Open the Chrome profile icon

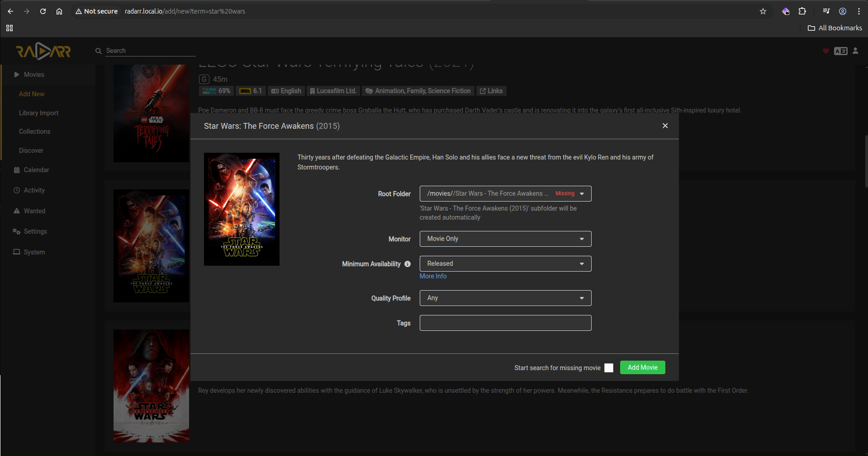843,11
